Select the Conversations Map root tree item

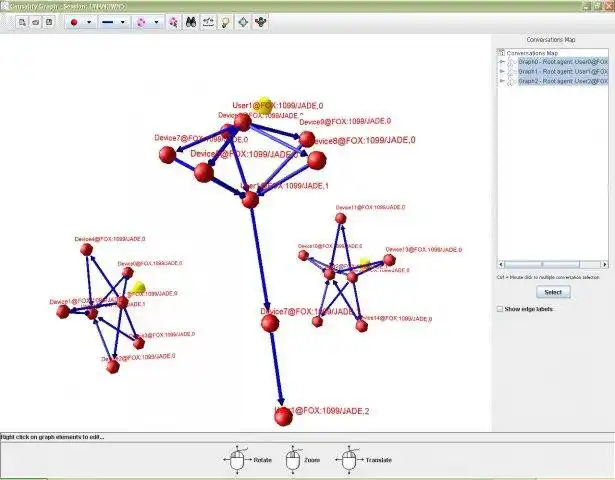point(532,53)
